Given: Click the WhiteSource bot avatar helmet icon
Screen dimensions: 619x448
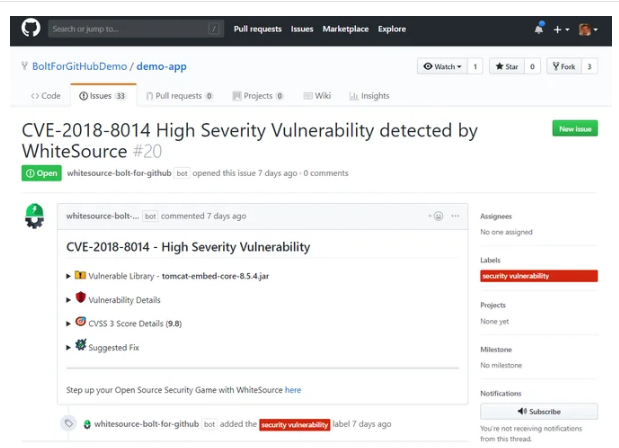Looking at the screenshot, I should point(35,217).
